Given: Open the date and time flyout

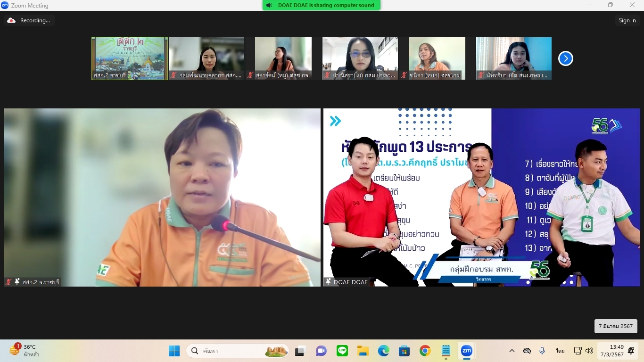Looking at the screenshot, I should tap(617, 351).
